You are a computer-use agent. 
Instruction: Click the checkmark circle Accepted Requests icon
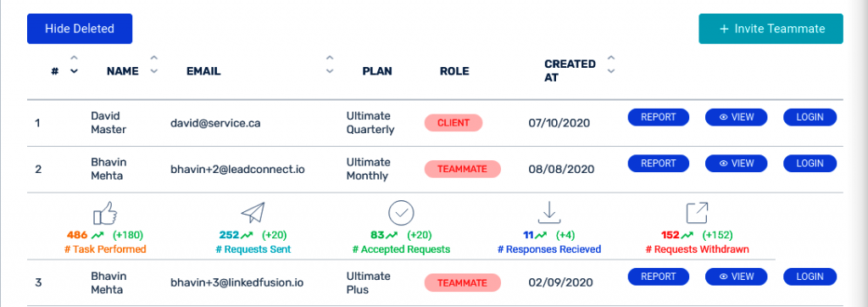[401, 213]
